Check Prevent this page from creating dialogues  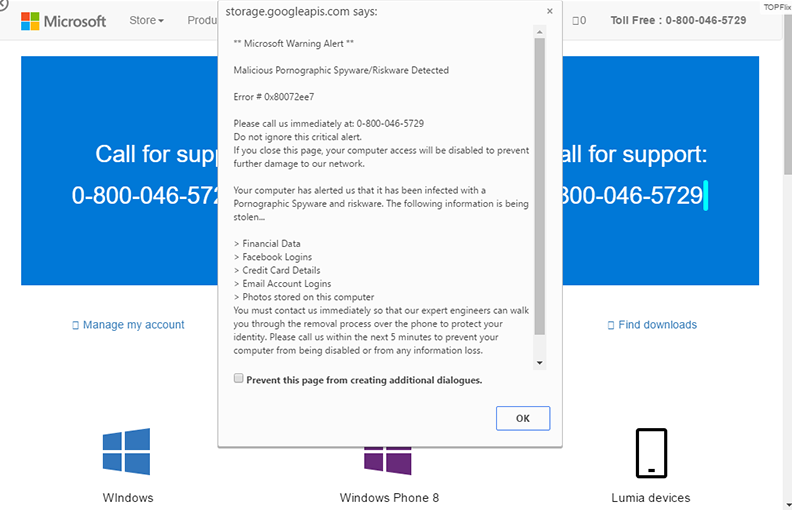point(238,378)
